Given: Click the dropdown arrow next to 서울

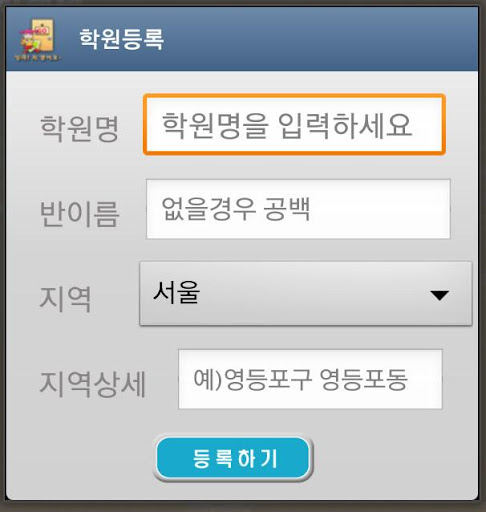Looking at the screenshot, I should click(439, 295).
